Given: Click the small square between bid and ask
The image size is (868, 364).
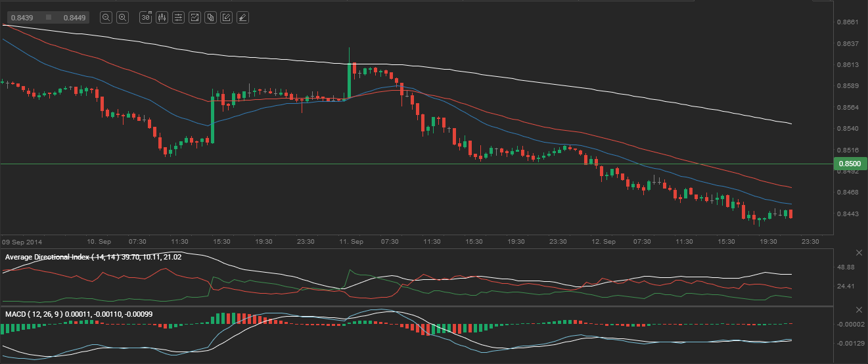Looking at the screenshot, I should coord(48,18).
